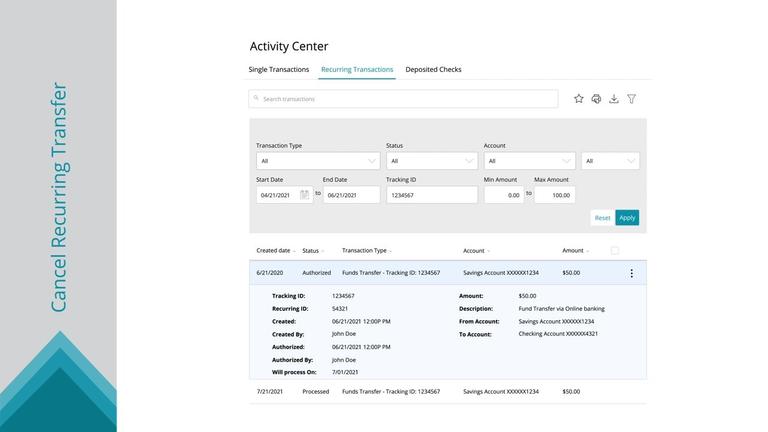Click the Min Amount field showing 0.00

tap(504, 195)
